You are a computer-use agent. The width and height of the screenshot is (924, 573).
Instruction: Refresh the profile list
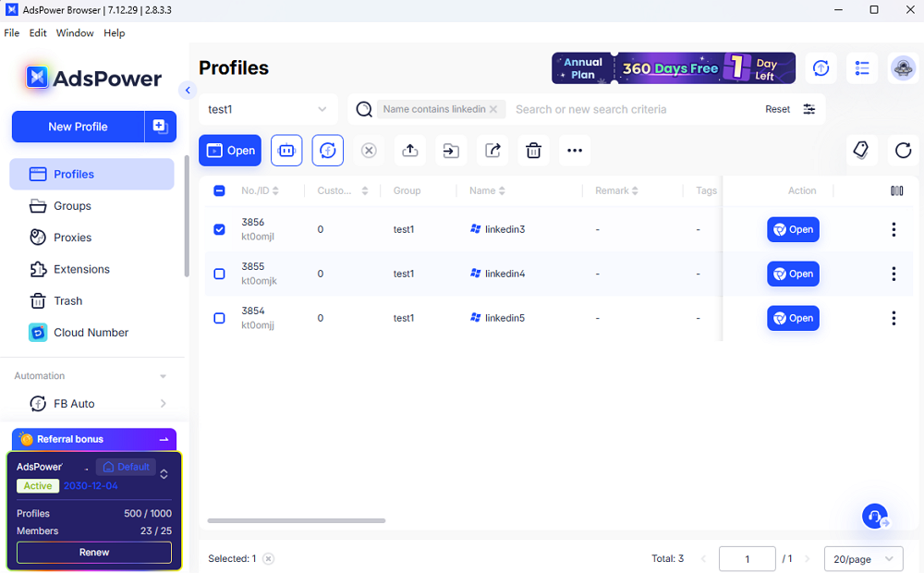(x=903, y=151)
